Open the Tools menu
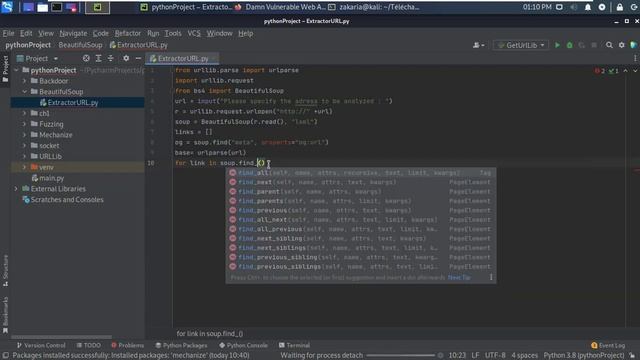Screen dimensions: 640x360 point(173,33)
